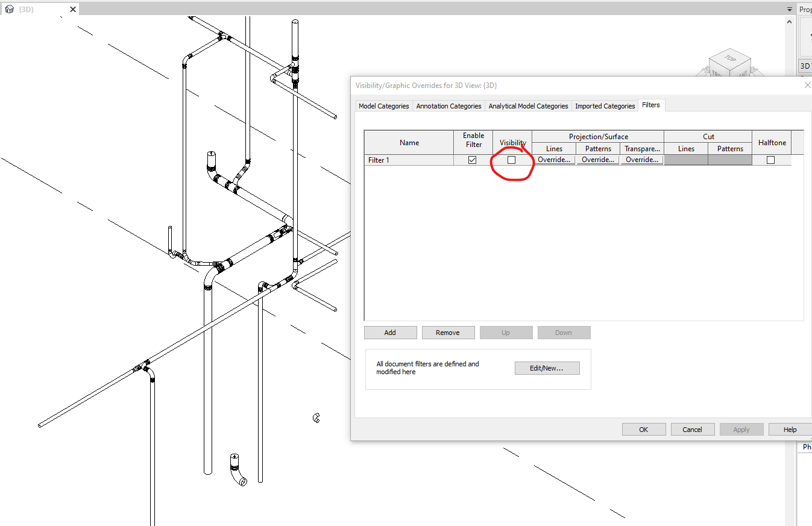Click the home icon on the {3D} view tab
The width and height of the screenshot is (812, 526).
coord(10,9)
